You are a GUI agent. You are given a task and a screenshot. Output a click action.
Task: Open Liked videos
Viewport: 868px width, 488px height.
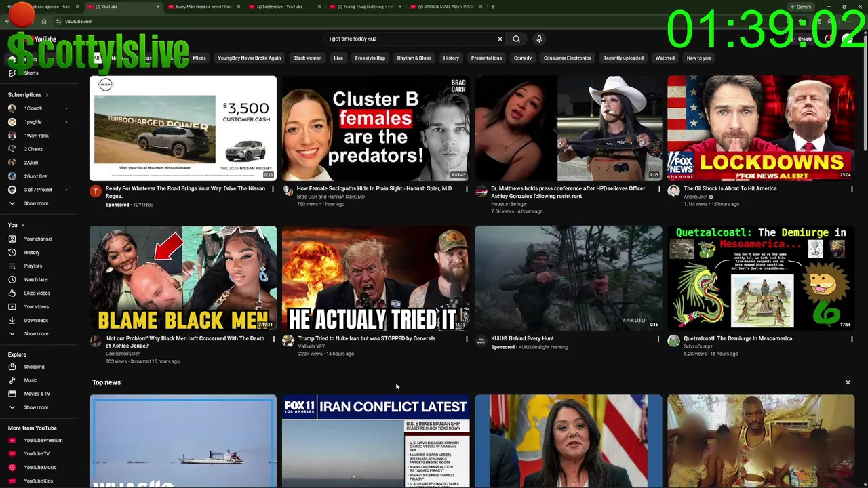point(37,293)
